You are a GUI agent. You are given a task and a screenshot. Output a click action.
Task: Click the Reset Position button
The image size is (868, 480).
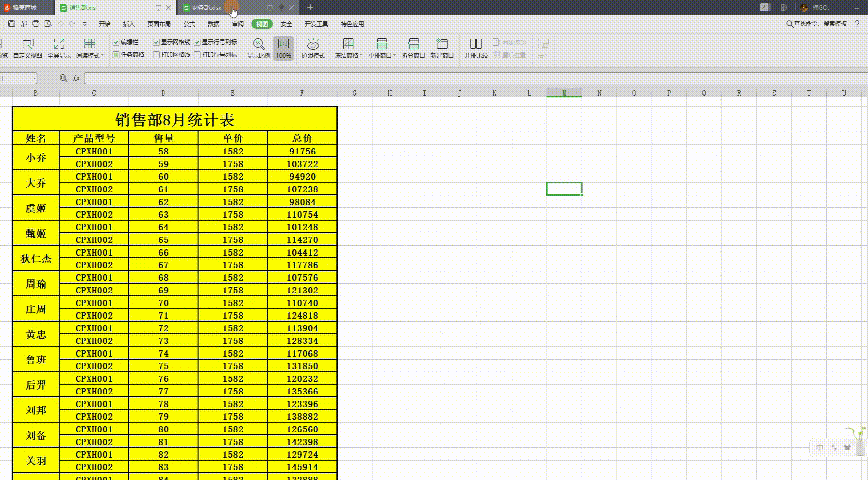[510, 55]
